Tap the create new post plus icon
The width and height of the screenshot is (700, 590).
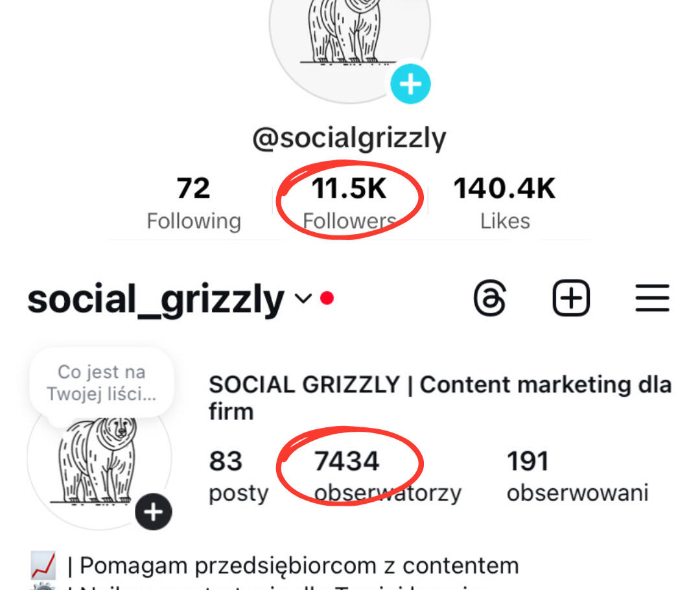[x=571, y=299]
